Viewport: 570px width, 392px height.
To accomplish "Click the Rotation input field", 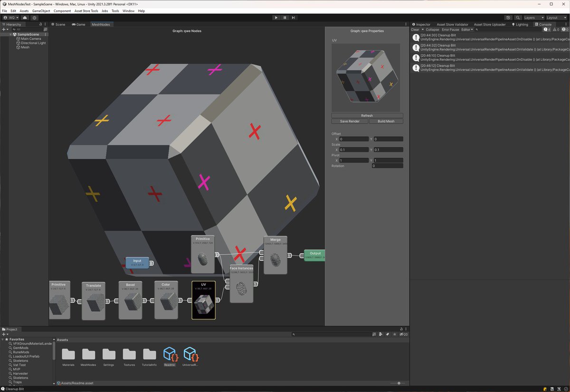I will click(388, 166).
